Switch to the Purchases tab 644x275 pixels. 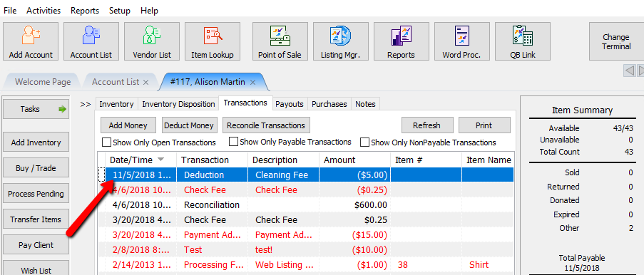[x=329, y=104]
